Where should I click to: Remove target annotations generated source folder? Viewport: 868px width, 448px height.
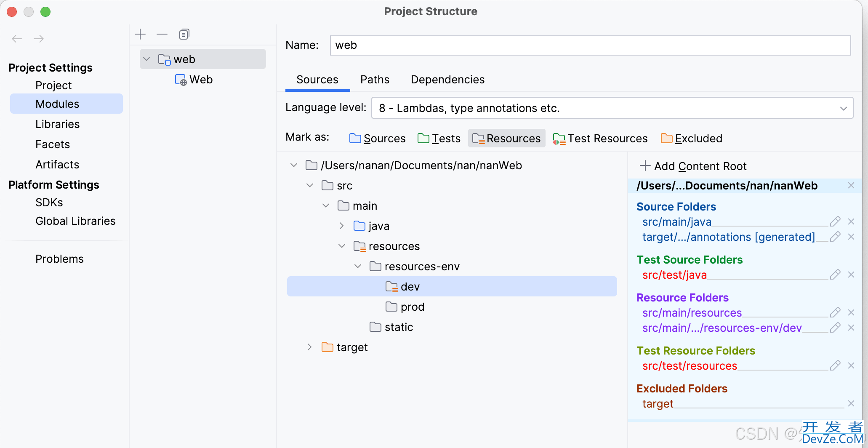pyautogui.click(x=851, y=237)
